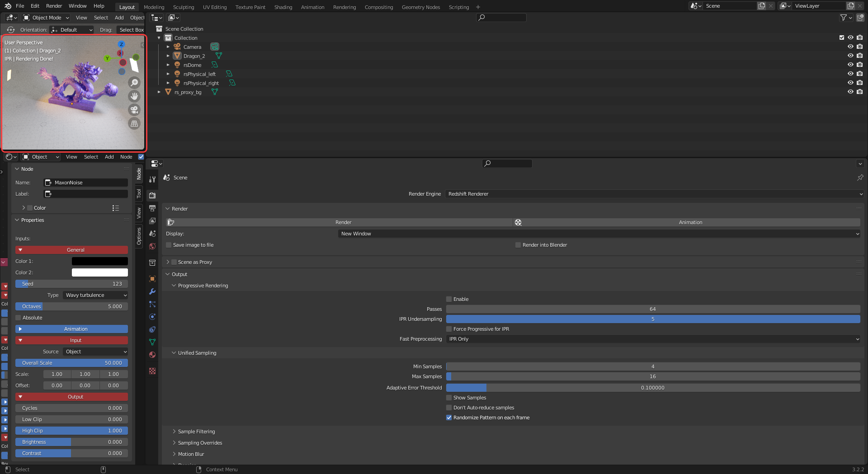Screen dimensions: 868x474
Task: Enable Progressive Rendering checkbox
Action: tap(449, 299)
